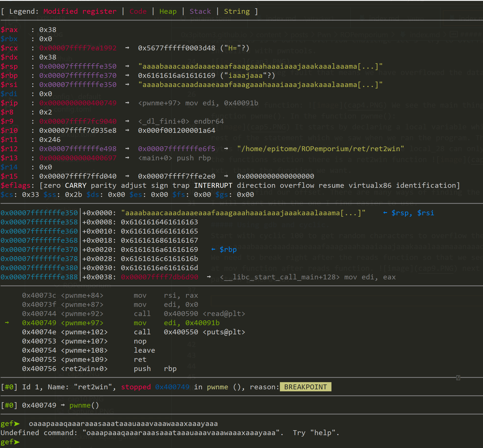The height and width of the screenshot is (448, 483).
Task: Click $r10 value 0x00007ffff7d935e8
Action: (78, 131)
